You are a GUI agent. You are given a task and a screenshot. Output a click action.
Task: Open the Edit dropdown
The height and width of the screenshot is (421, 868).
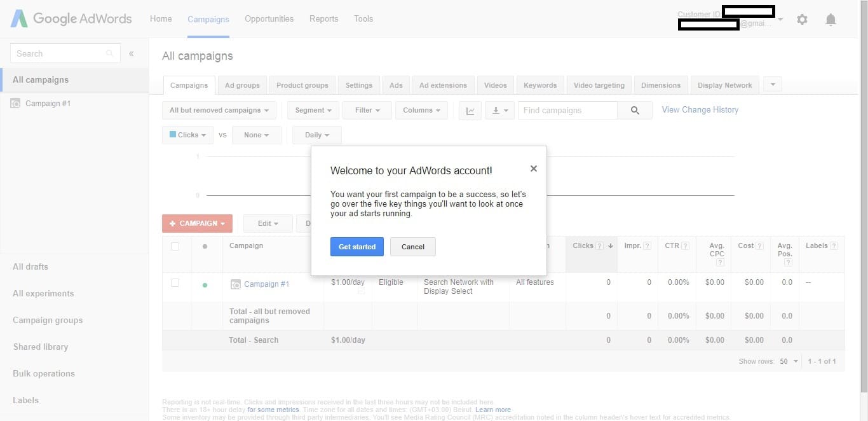(268, 223)
